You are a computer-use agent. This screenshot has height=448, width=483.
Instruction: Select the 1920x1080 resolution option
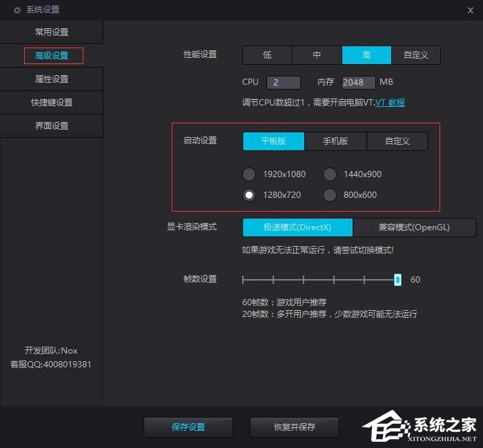[249, 174]
